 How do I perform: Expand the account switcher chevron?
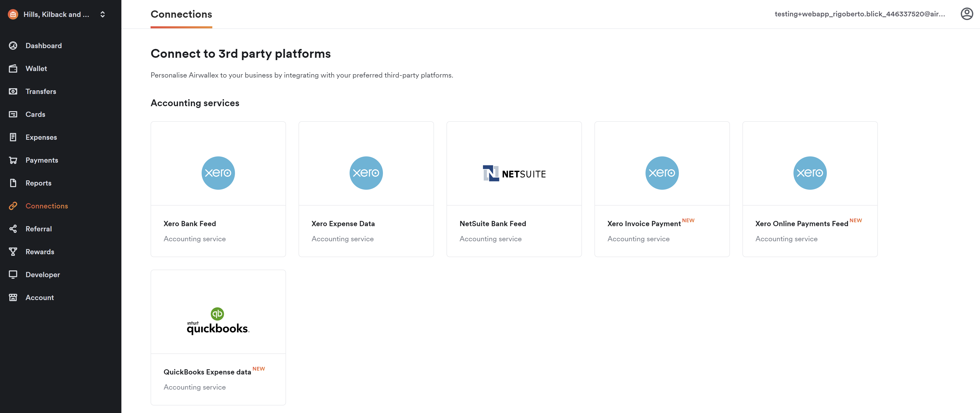pyautogui.click(x=102, y=14)
